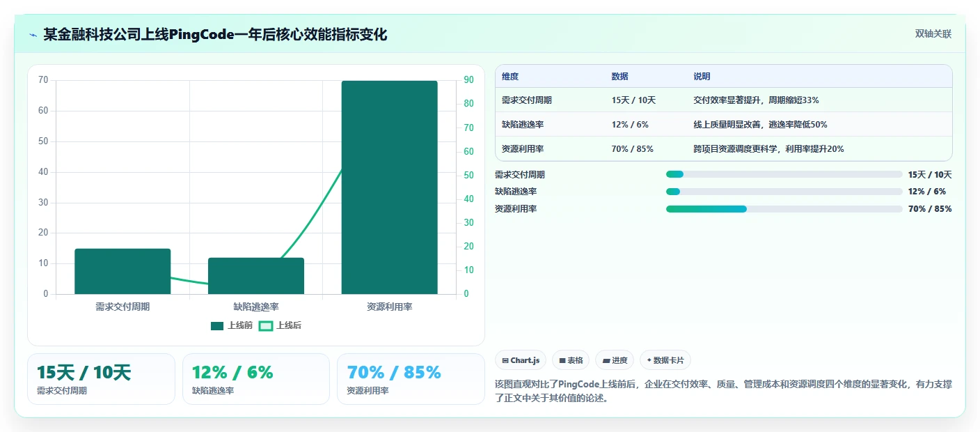Click x-axis label 需求交付周期
Viewport: 980px width, 432px height.
click(x=122, y=307)
